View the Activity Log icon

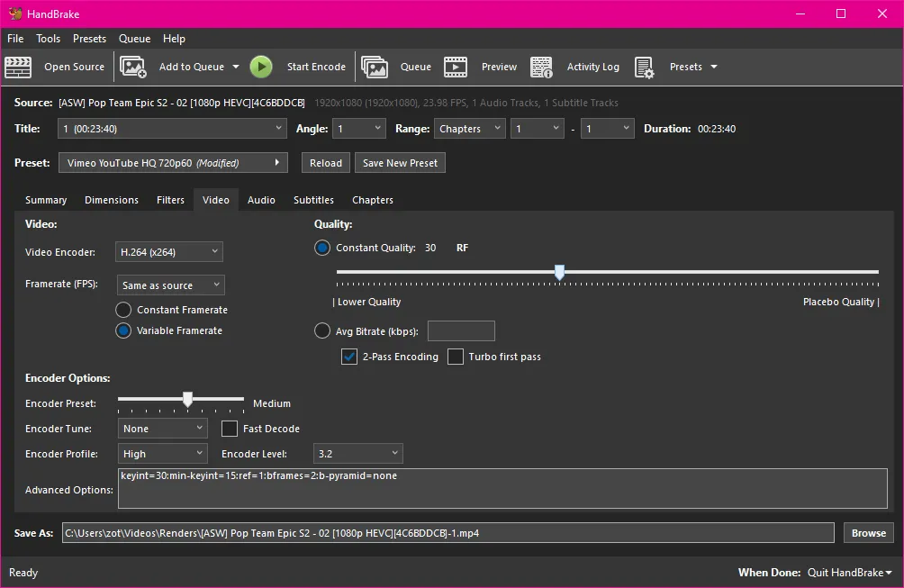point(541,67)
